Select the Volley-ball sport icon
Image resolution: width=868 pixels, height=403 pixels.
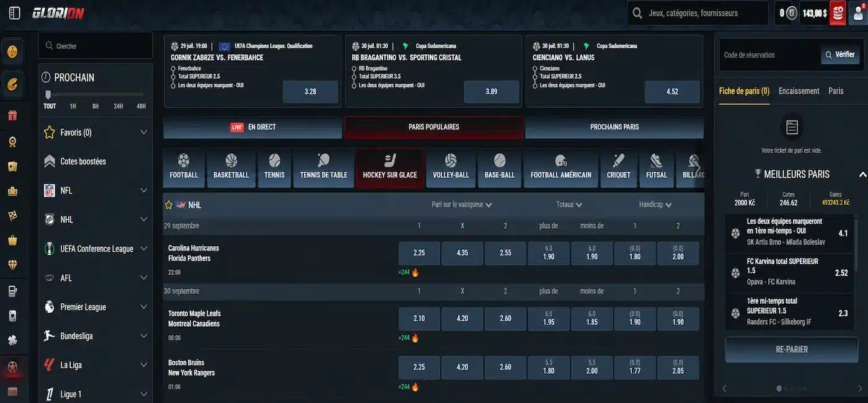451,167
